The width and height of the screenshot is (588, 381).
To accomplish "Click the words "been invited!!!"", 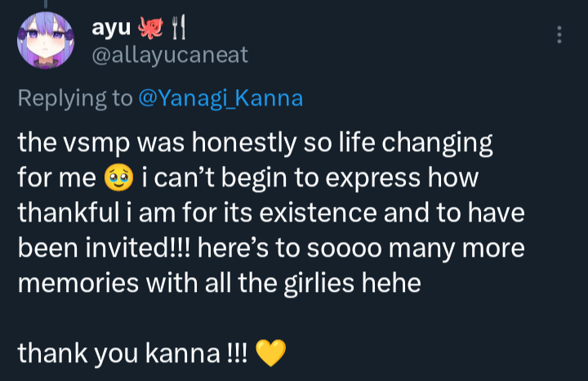I will pos(95,247).
